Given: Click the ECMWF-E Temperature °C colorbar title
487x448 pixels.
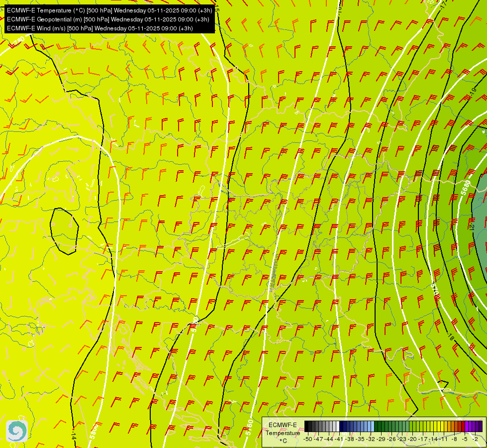Looking at the screenshot, I should pyautogui.click(x=283, y=433).
